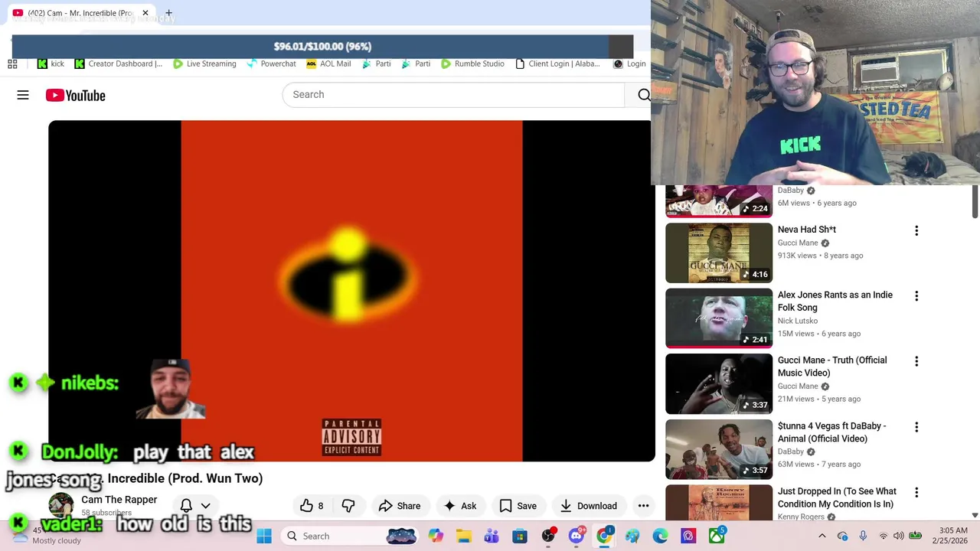Open Discord from the taskbar
The width and height of the screenshot is (980, 551).
click(577, 536)
